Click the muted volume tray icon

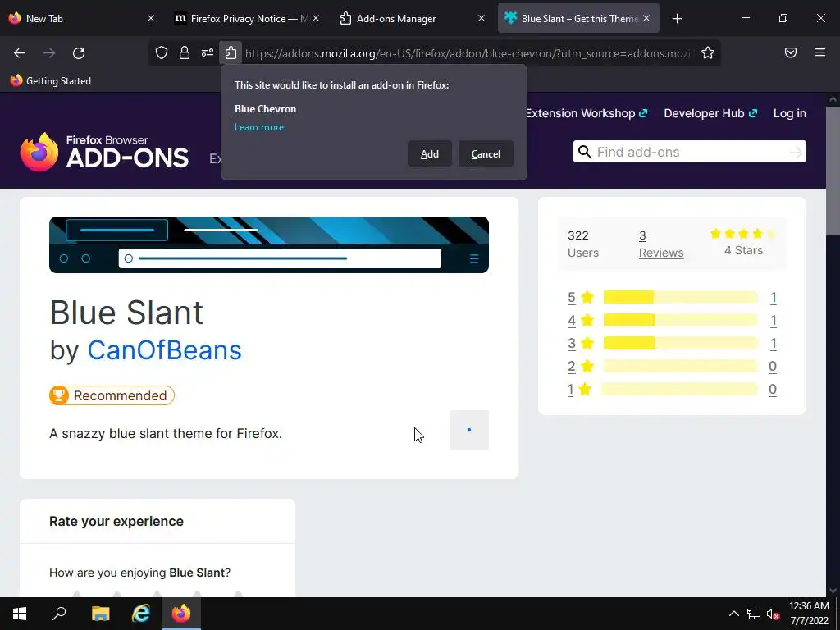(x=773, y=614)
